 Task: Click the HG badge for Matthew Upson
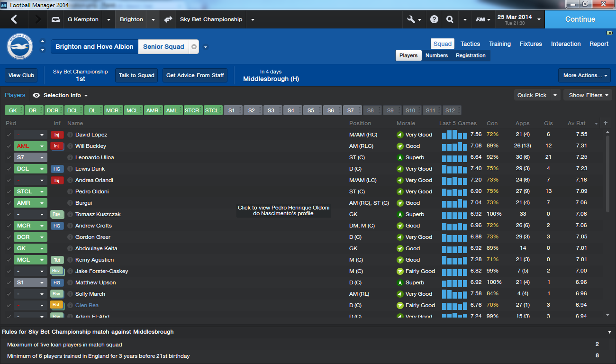coord(57,282)
